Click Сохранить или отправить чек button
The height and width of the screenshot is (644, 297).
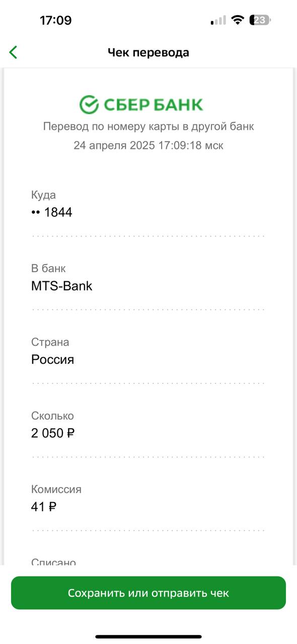[148, 593]
